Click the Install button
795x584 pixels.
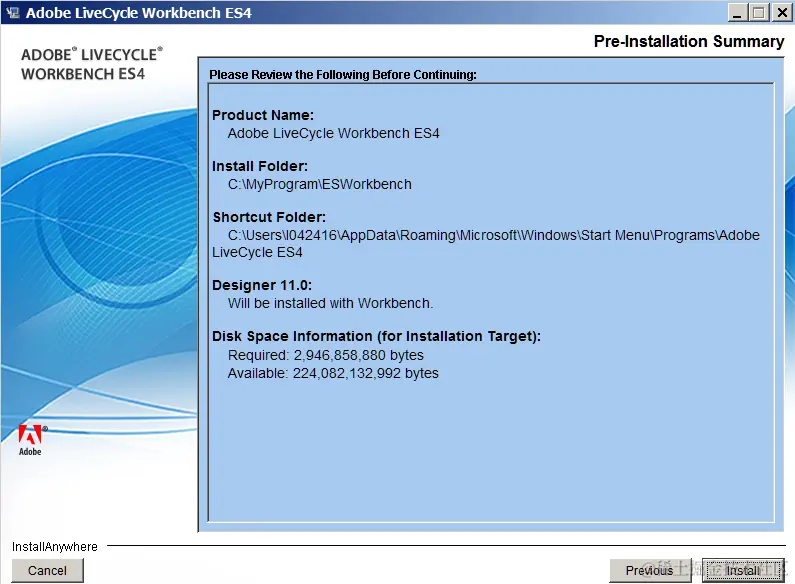click(x=743, y=570)
